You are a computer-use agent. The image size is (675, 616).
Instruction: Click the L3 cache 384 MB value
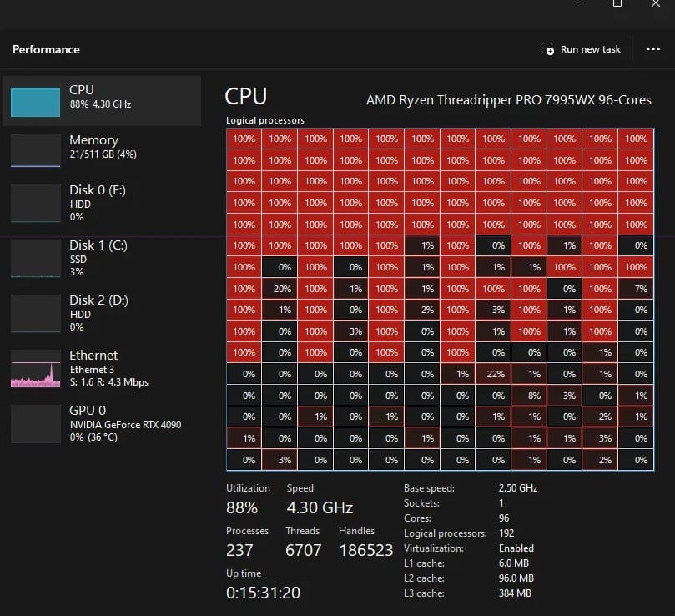(515, 593)
